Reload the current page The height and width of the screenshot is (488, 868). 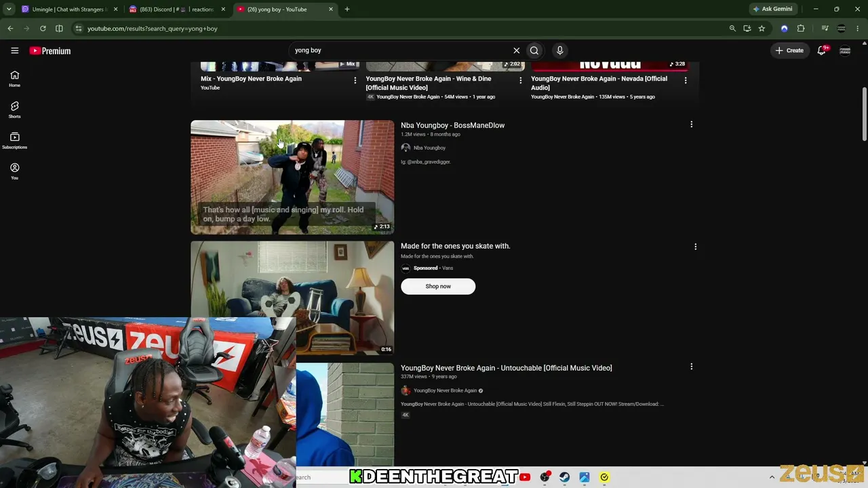point(43,28)
